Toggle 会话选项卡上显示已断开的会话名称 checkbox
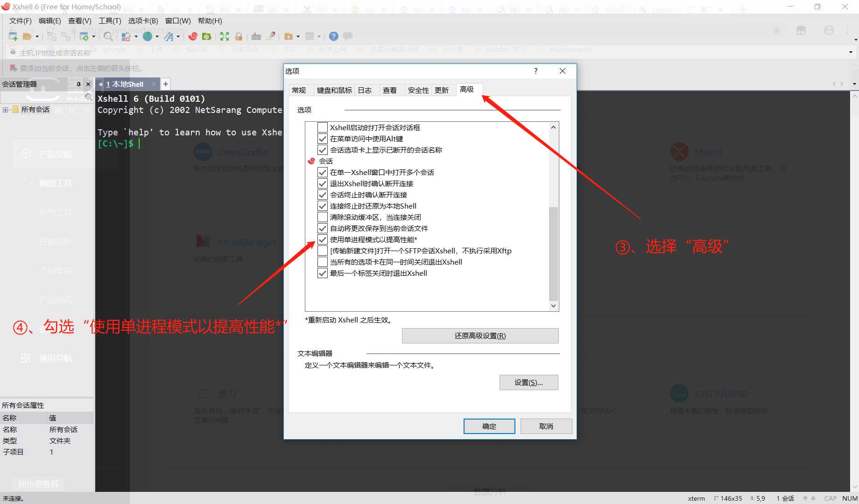The height and width of the screenshot is (504, 859). [x=322, y=150]
